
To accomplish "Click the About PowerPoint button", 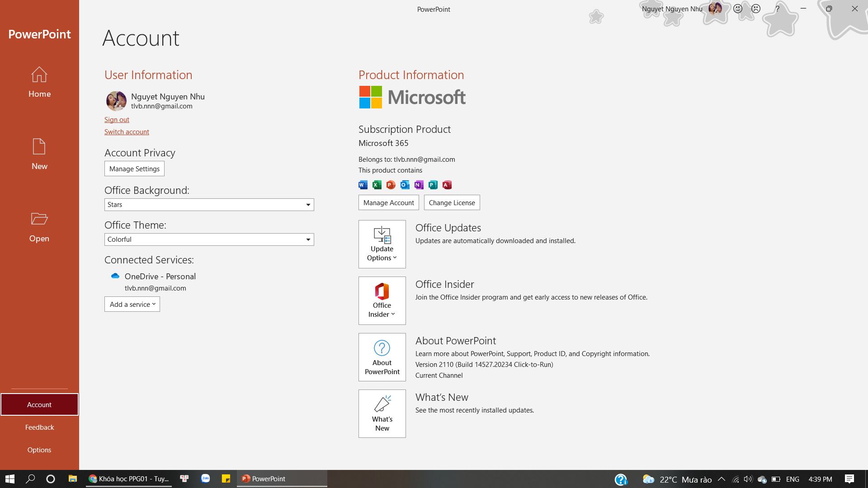I will (382, 357).
